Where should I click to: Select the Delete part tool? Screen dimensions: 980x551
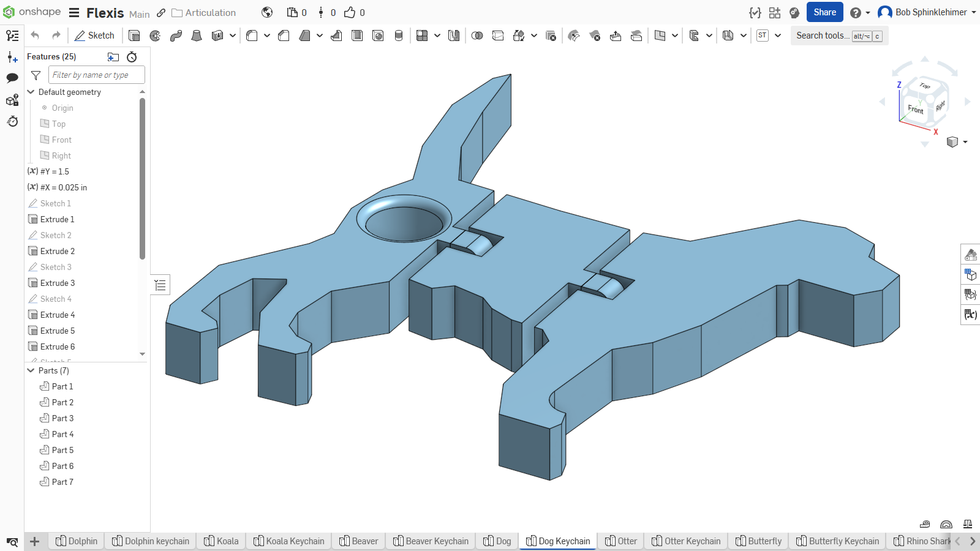pyautogui.click(x=551, y=36)
